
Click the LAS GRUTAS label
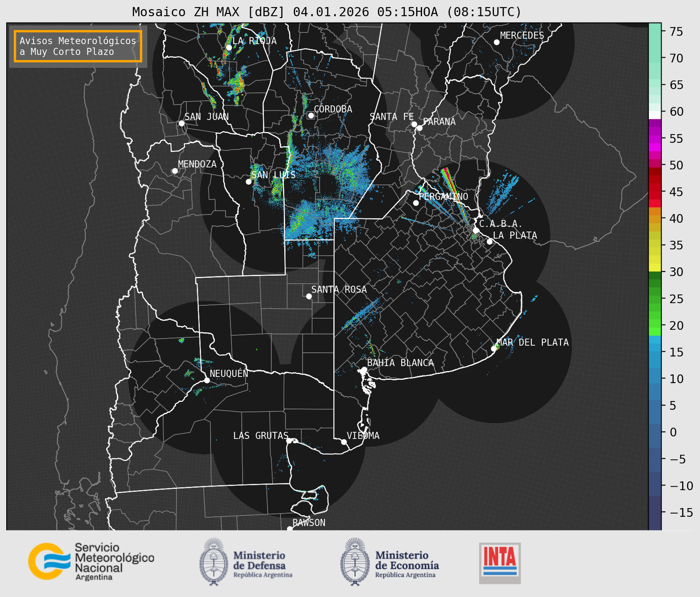(x=261, y=436)
